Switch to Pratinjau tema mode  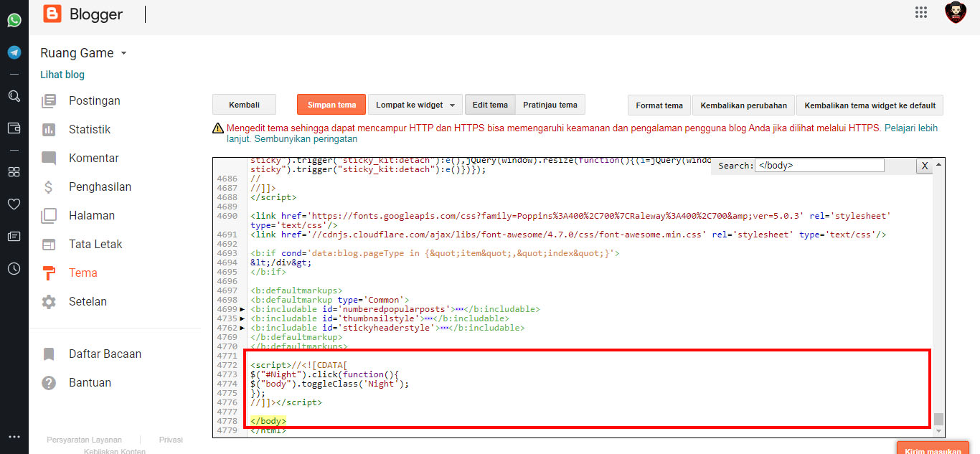tap(550, 105)
